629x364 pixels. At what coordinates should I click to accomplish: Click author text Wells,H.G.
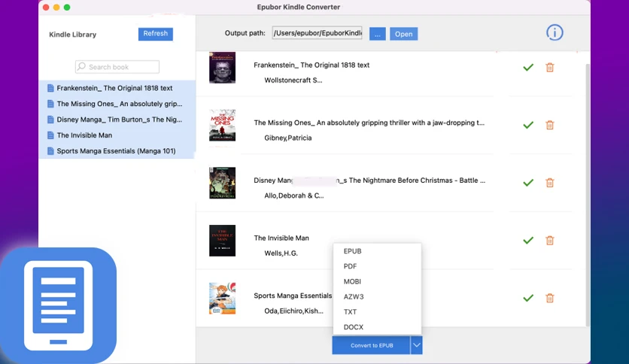[281, 253]
